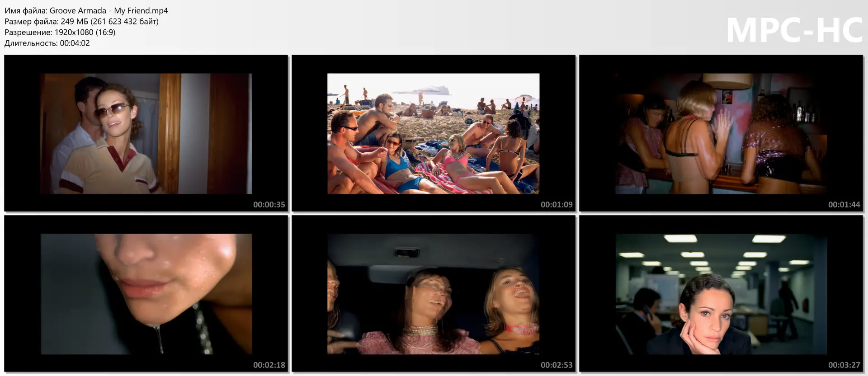The width and height of the screenshot is (868, 376).
Task: Click the timestamp 00:00:35
Action: pyautogui.click(x=269, y=204)
